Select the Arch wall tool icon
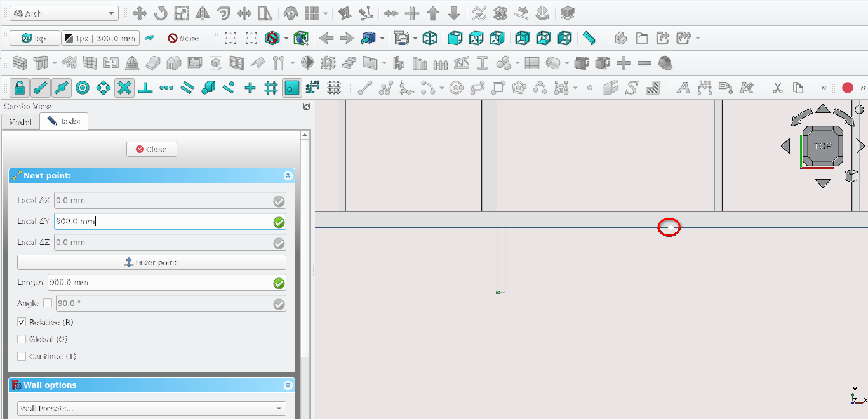 (x=20, y=63)
